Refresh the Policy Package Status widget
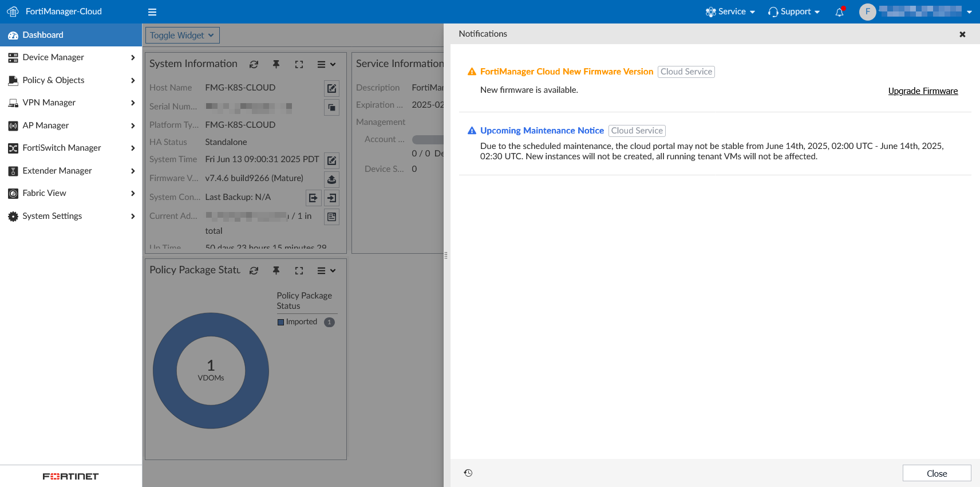980x487 pixels. [254, 271]
